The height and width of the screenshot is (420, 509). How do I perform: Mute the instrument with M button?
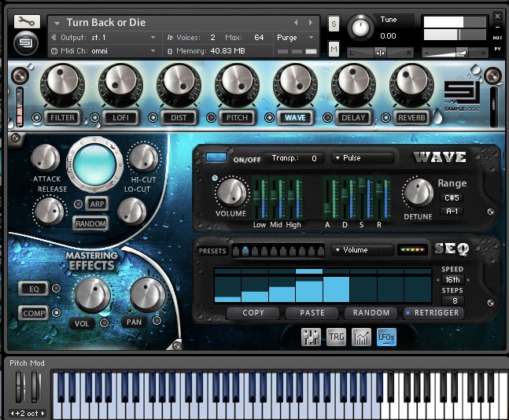click(334, 50)
